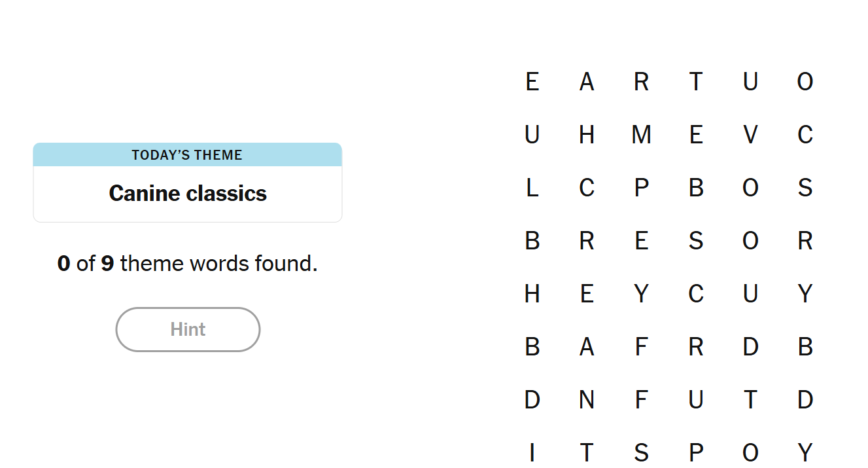Select the letter P in the bottom row
868x468 pixels.
[x=696, y=452]
